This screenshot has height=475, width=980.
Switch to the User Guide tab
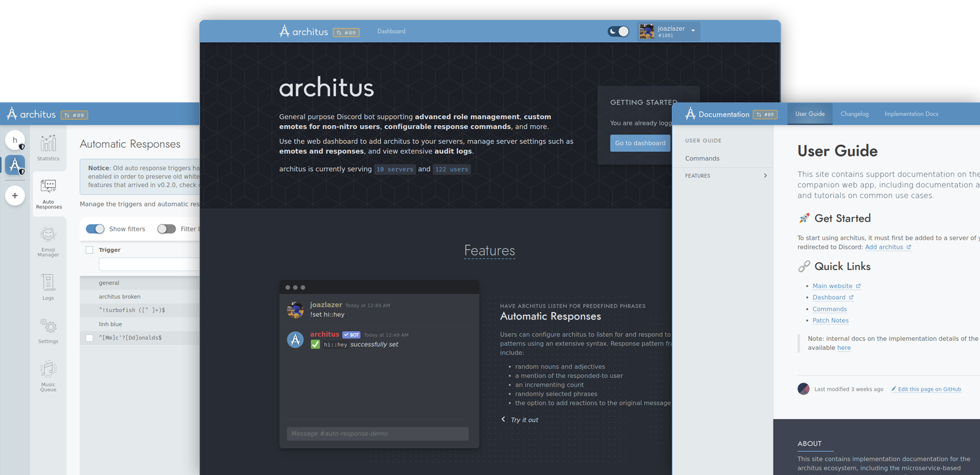(810, 114)
